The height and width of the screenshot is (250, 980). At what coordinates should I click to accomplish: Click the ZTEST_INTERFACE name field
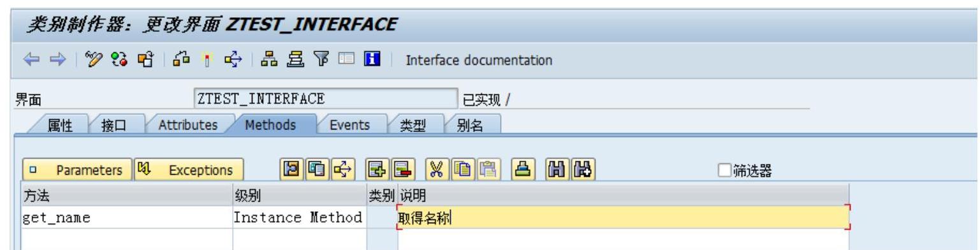[x=325, y=98]
